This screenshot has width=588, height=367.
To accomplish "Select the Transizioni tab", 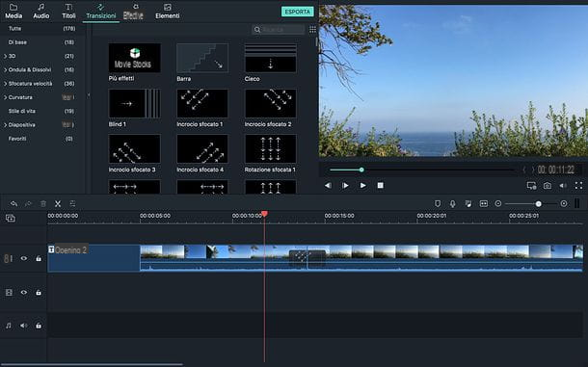I will tap(101, 12).
